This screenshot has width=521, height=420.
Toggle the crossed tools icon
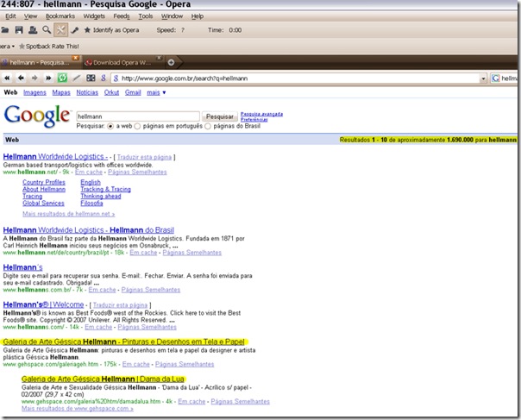60,30
